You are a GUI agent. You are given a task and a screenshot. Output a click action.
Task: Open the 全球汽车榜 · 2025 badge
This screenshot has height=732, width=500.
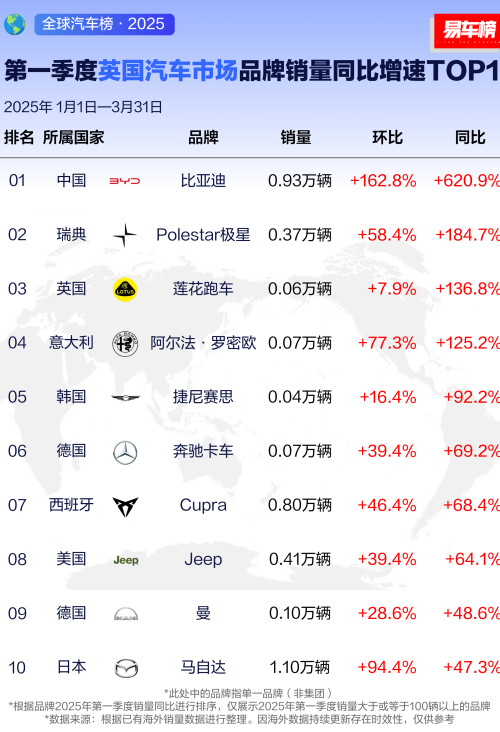(x=105, y=24)
